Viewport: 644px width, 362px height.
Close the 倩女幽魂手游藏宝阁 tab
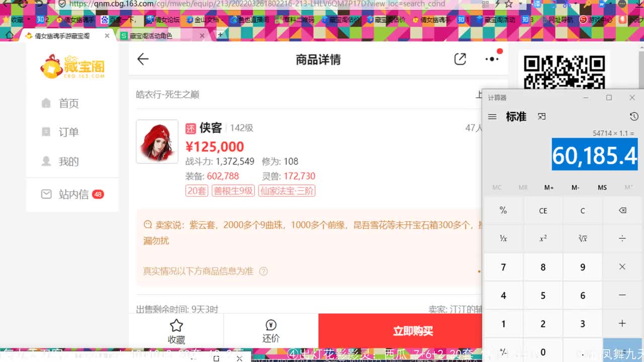[x=107, y=36]
